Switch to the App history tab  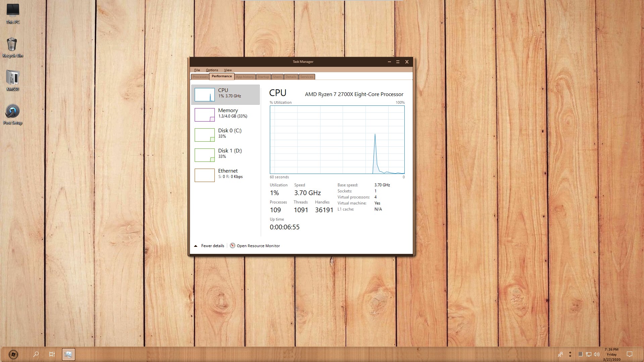coord(245,77)
